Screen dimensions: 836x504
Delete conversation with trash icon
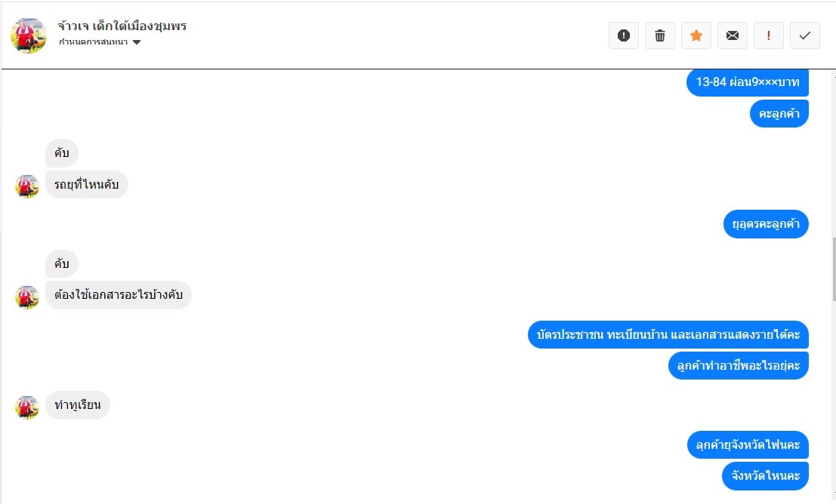point(660,35)
